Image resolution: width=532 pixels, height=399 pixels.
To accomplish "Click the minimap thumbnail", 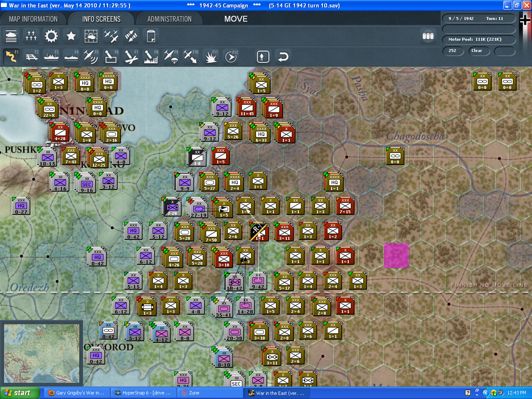I will coord(42,354).
